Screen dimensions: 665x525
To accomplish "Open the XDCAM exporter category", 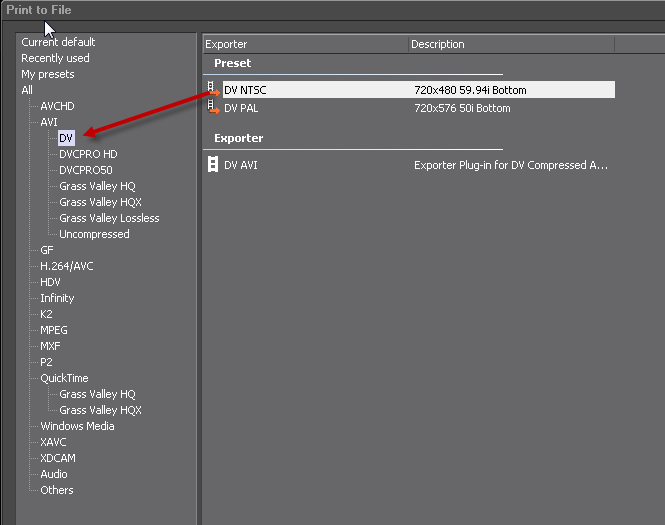I will point(57,458).
